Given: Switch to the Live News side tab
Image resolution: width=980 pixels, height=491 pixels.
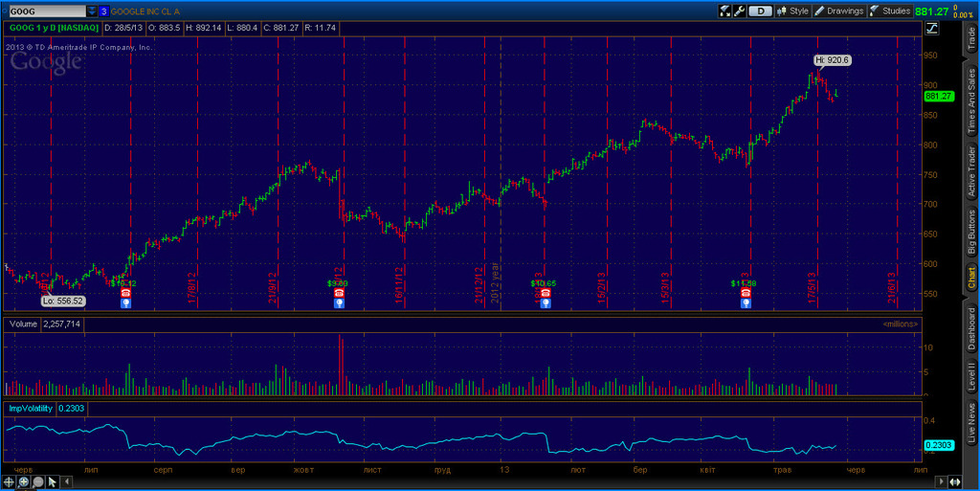Looking at the screenshot, I should (972, 423).
